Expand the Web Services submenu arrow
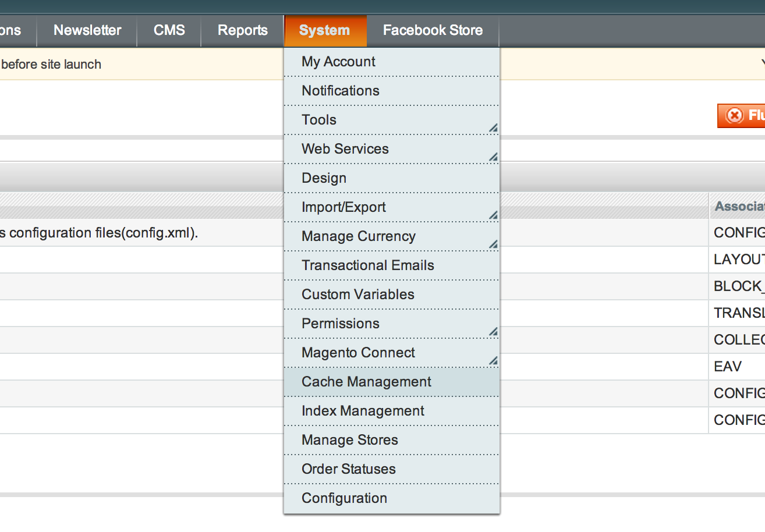 pyautogui.click(x=493, y=157)
